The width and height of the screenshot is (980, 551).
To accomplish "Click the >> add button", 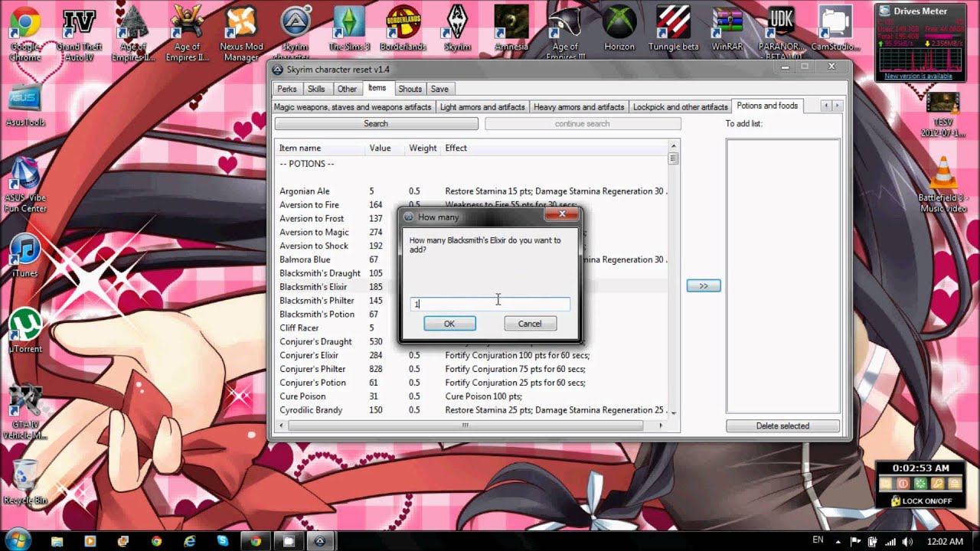I will click(x=703, y=285).
